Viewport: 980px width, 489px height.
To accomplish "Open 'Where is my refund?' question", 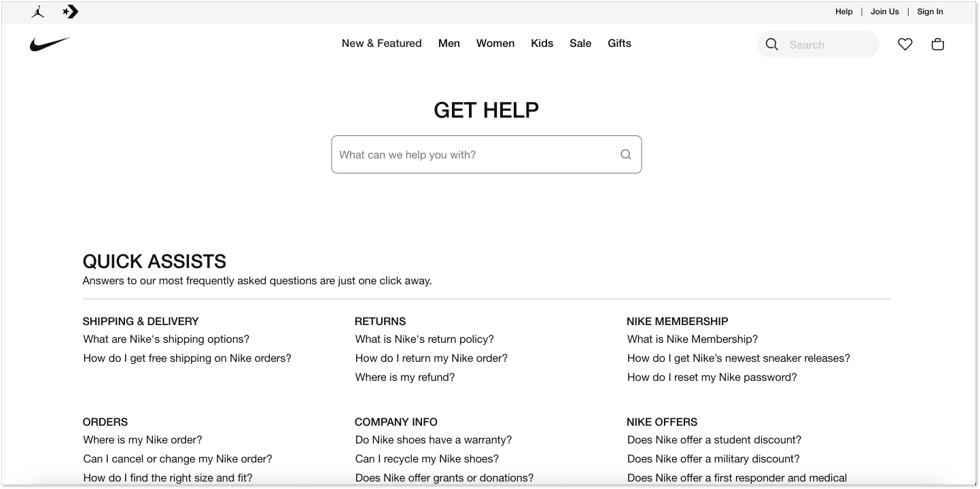I will click(x=404, y=377).
